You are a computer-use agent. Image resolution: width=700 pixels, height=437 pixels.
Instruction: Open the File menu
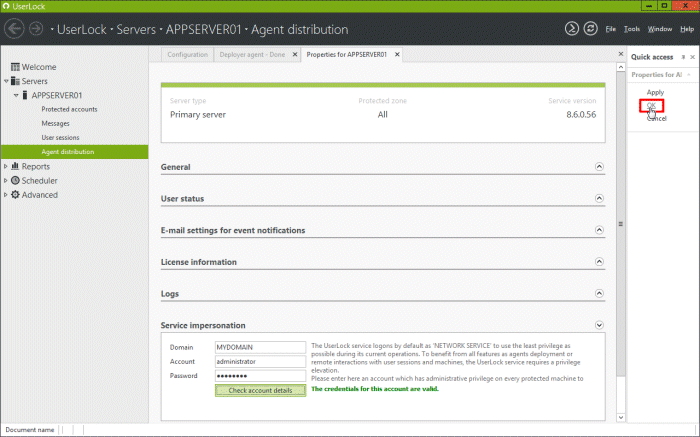[x=610, y=29]
